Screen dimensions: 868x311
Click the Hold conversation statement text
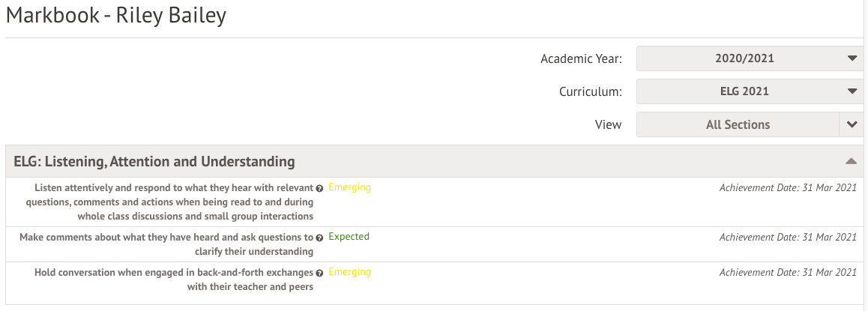point(174,280)
